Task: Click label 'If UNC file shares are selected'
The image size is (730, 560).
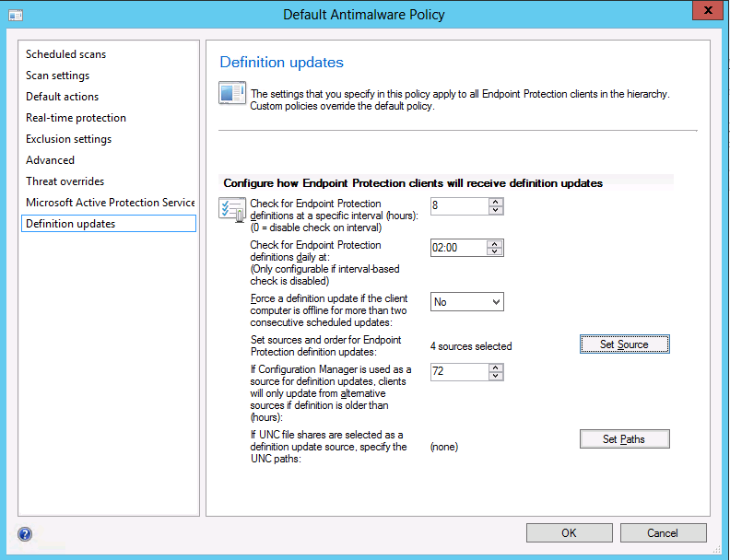Action: point(326,435)
